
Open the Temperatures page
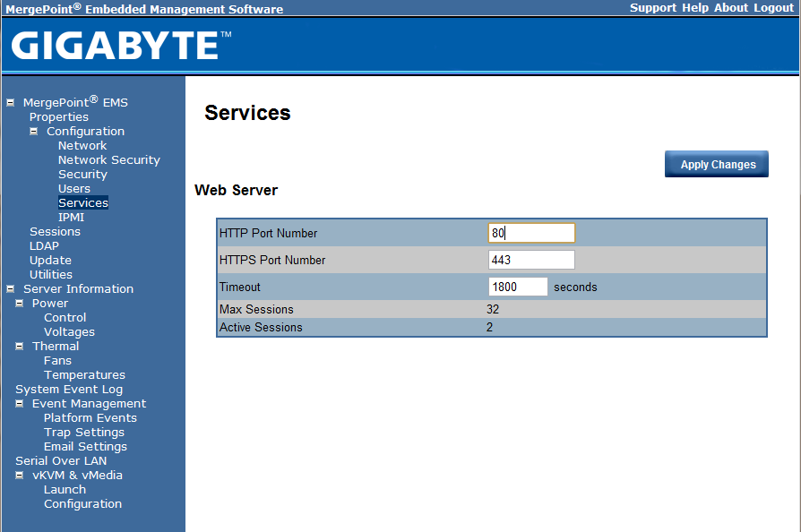84,375
